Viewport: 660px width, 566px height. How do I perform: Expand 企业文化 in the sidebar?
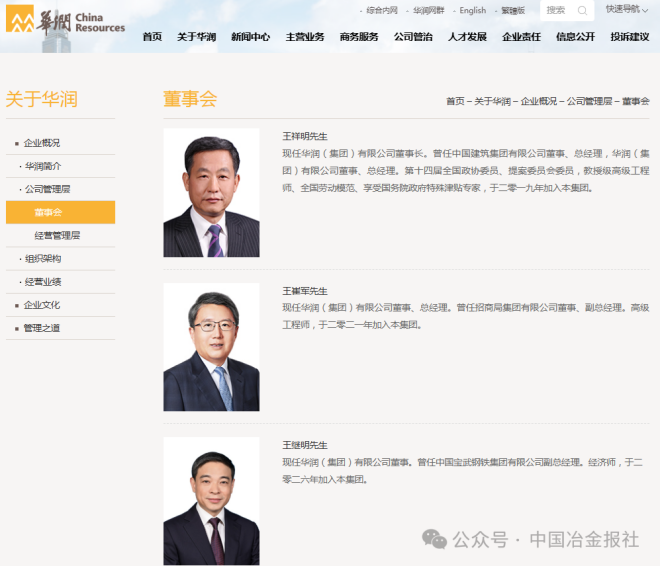(x=42, y=305)
